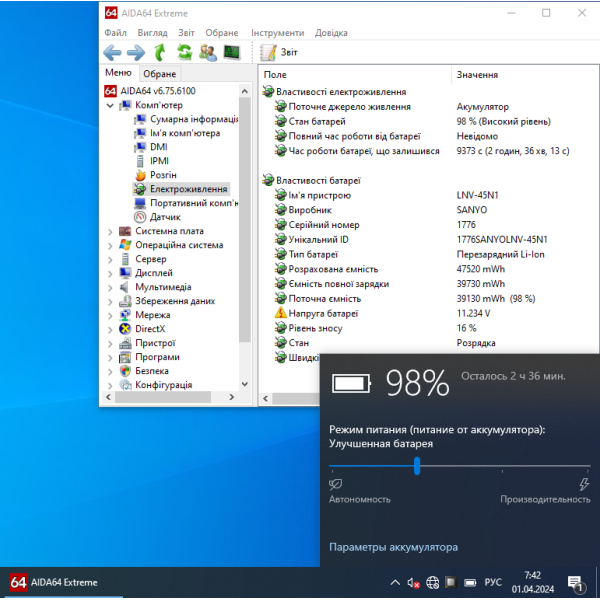The image size is (600, 600).
Task: Click tree panel scroll down arrow
Action: point(245,384)
